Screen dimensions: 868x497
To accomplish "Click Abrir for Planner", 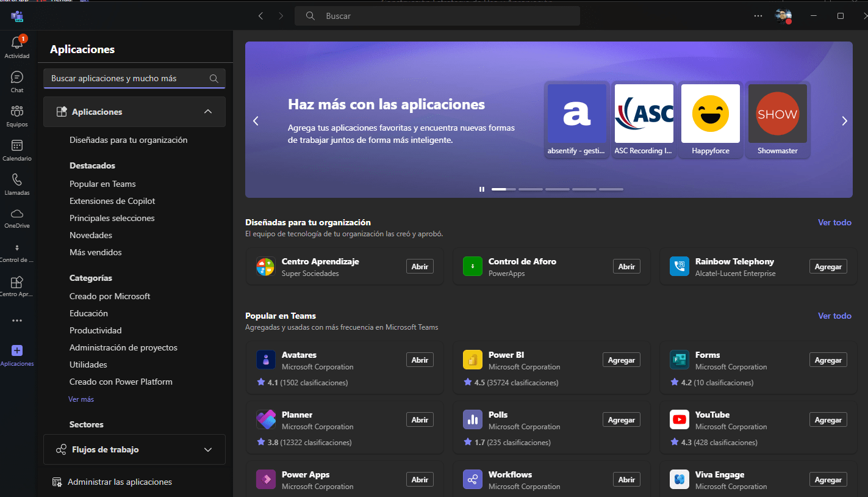I will click(420, 420).
